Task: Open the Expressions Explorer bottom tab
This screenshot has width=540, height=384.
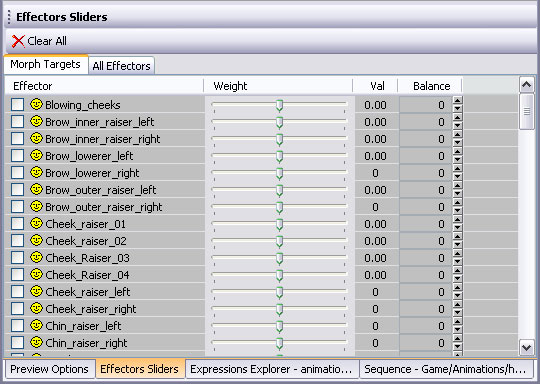Action: pos(271,369)
